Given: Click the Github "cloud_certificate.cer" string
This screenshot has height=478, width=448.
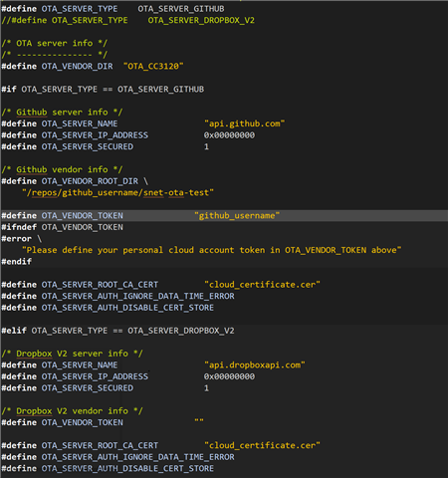Looking at the screenshot, I should pos(262,285).
